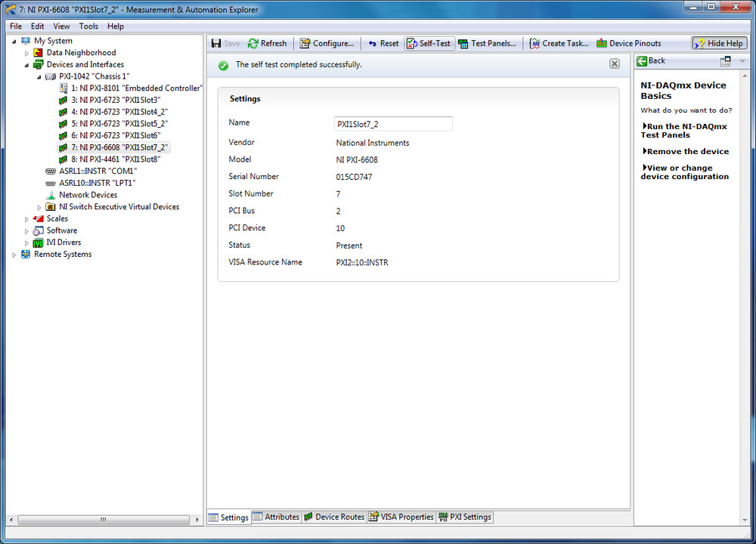Click the Hide Help button
756x544 pixels.
tap(720, 43)
